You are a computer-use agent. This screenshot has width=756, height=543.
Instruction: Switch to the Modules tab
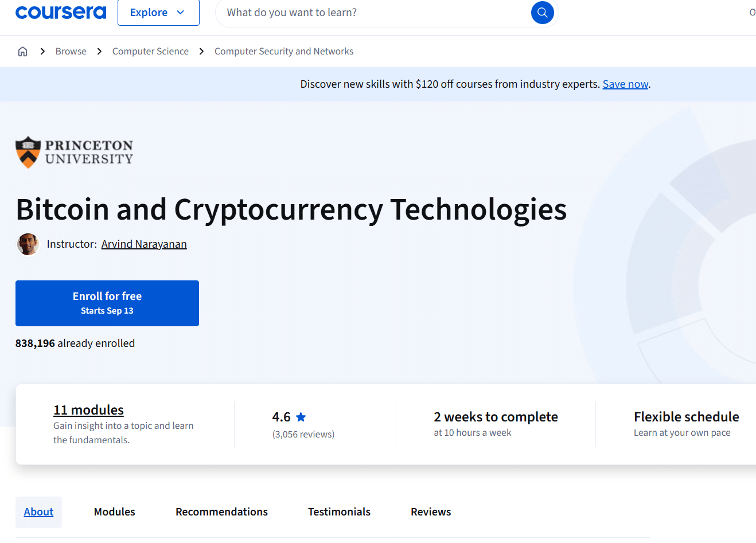point(115,512)
